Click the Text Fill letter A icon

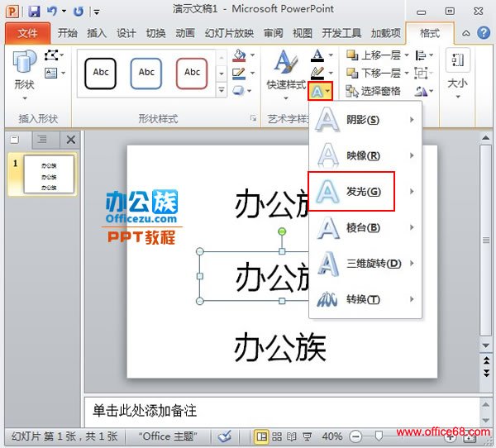[317, 55]
